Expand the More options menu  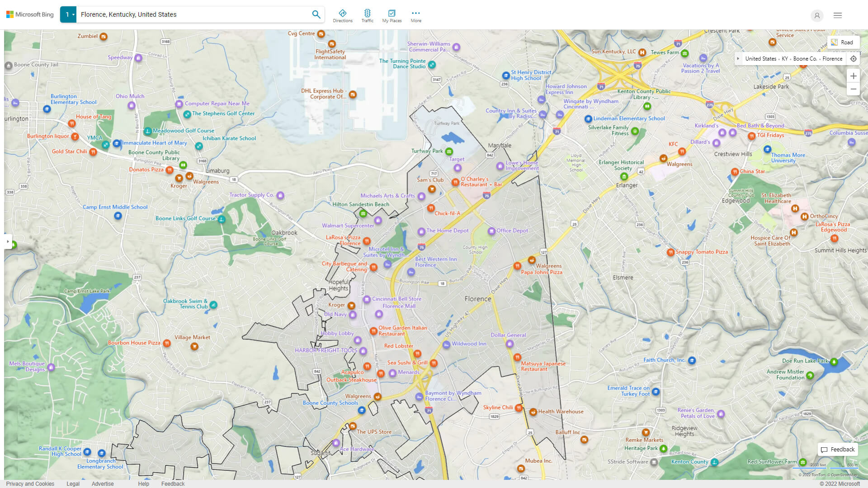click(x=415, y=16)
